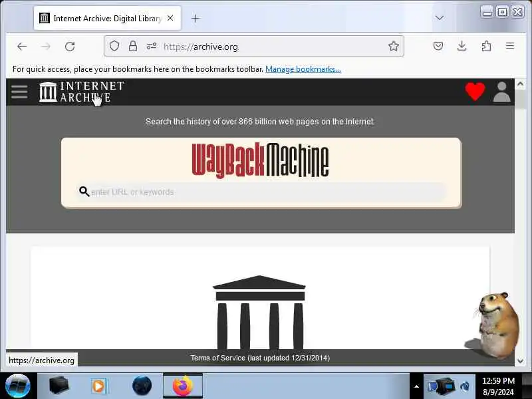Screen dimensions: 532x399
Task: Go back using the browser back arrow
Action: 22,47
